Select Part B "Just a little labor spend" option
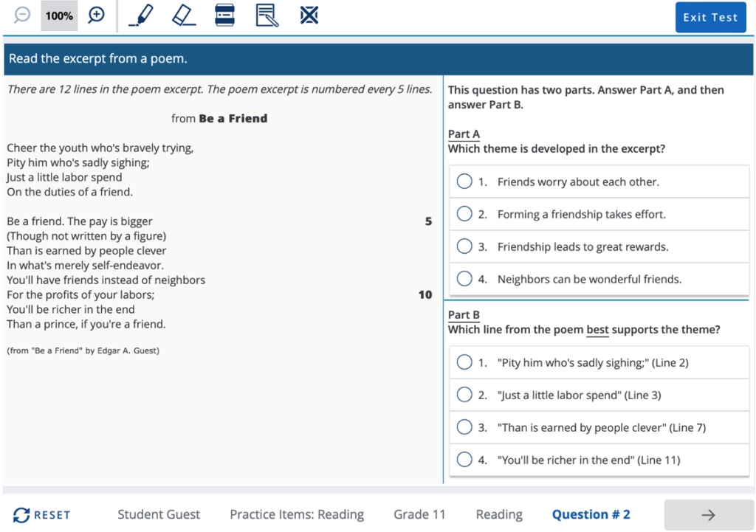The height and width of the screenshot is (532, 756). pyautogui.click(x=464, y=395)
